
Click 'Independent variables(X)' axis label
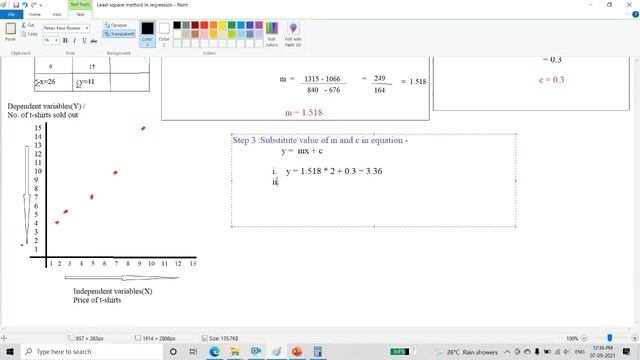tap(113, 291)
